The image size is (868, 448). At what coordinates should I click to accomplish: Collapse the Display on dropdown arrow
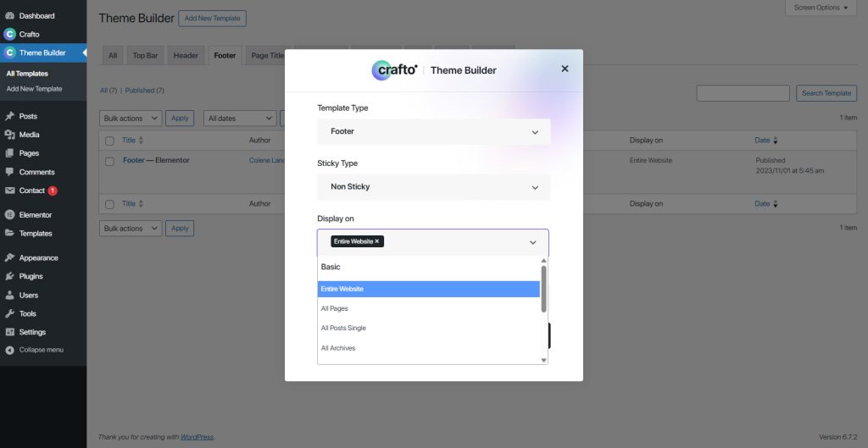point(532,242)
